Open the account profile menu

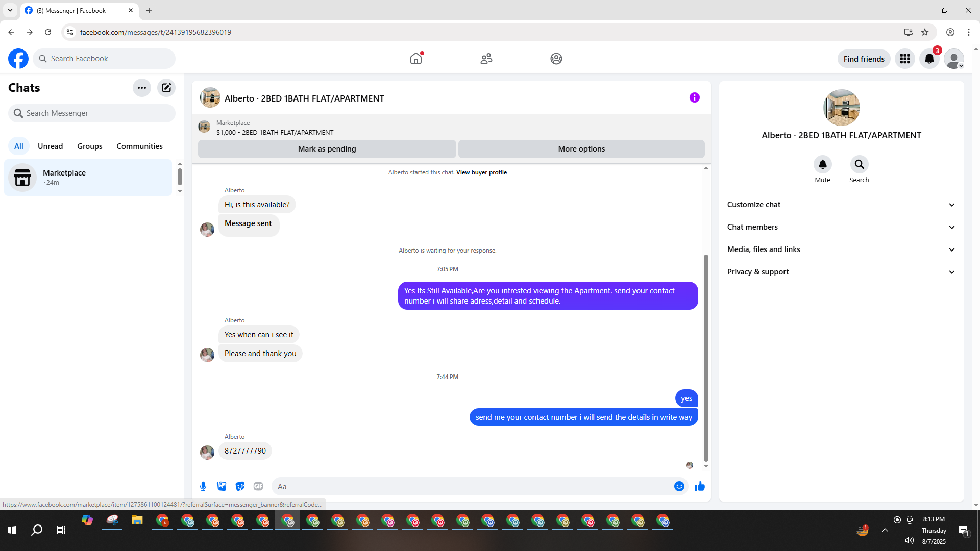(x=954, y=59)
